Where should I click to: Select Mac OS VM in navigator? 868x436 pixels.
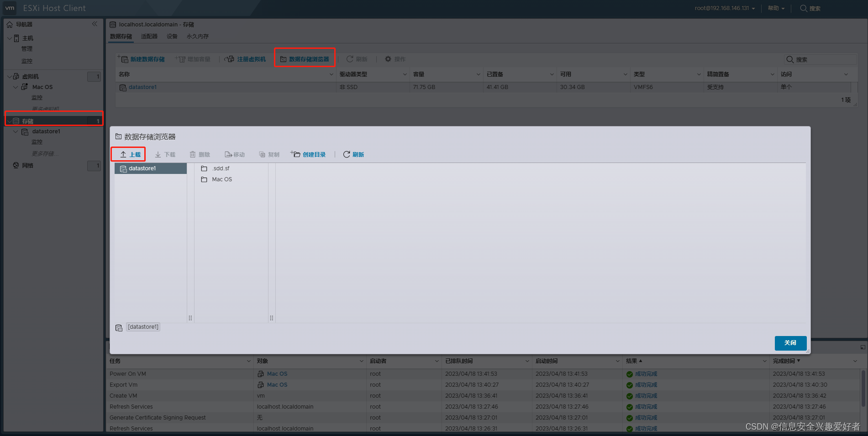[x=42, y=87]
